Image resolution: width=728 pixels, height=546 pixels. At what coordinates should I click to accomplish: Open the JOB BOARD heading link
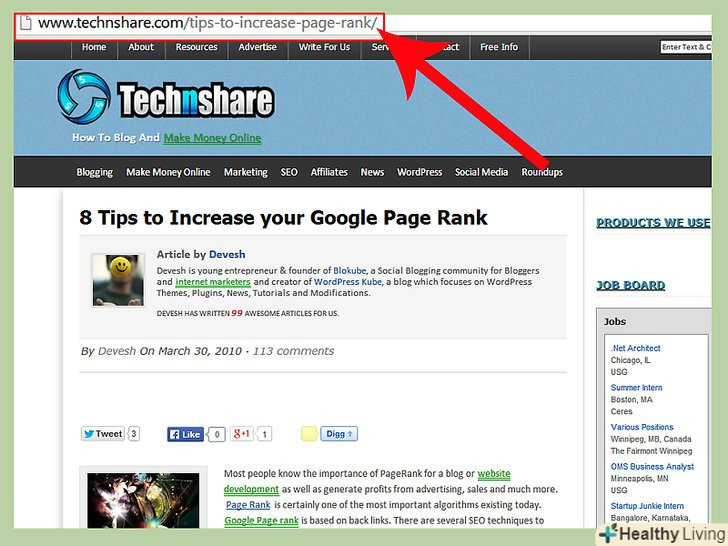(x=630, y=285)
